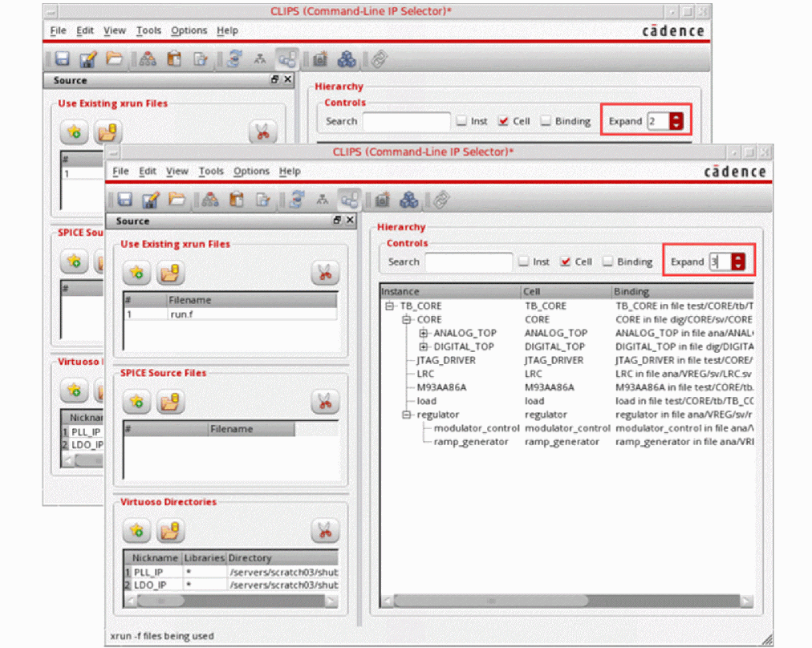Remove Virtuoso directory scissors icon
Screen dimensions: 812x648
[x=325, y=531]
